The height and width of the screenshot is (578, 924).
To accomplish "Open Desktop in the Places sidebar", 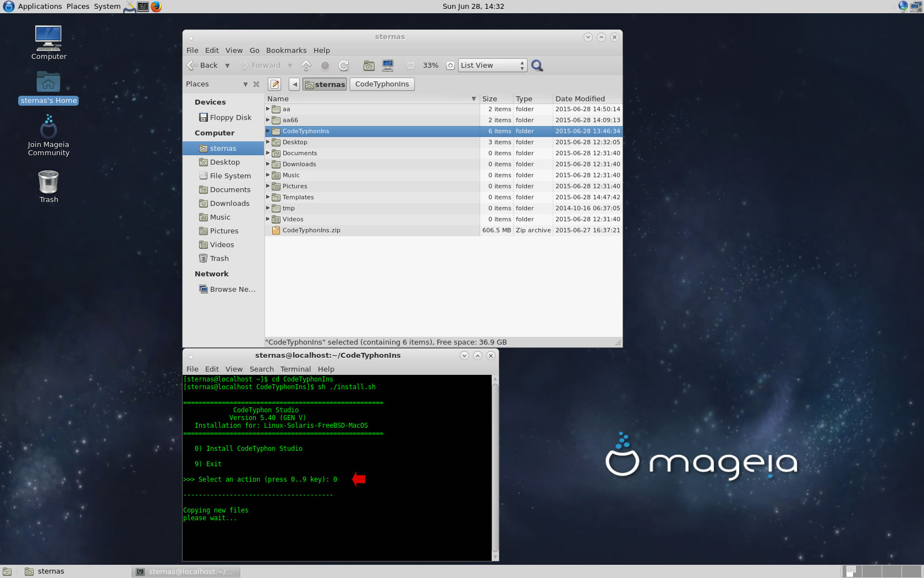I will click(x=224, y=162).
